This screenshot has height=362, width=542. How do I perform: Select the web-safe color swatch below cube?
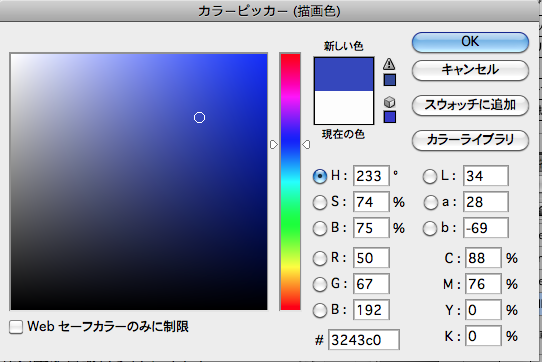pos(390,117)
